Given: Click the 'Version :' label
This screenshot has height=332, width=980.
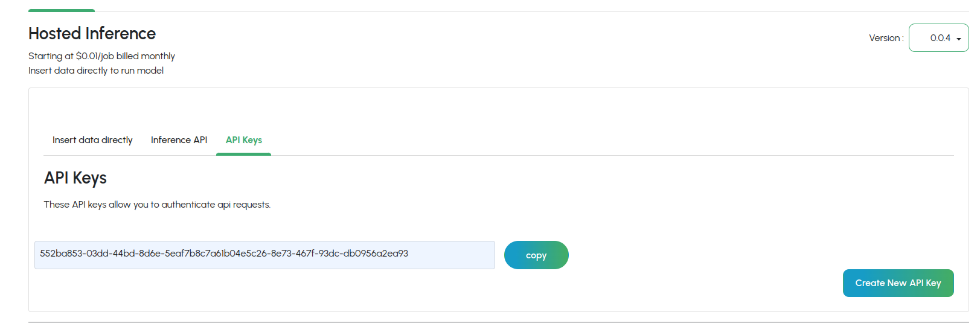Looking at the screenshot, I should tap(886, 38).
